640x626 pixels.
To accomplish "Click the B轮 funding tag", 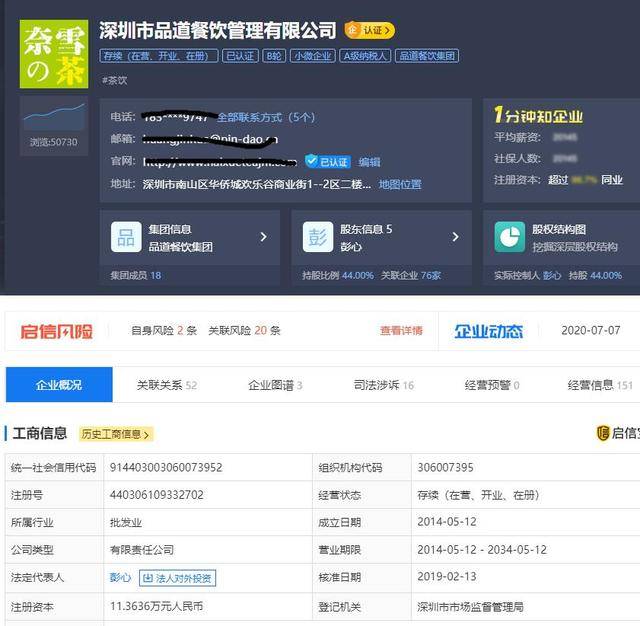I will [x=274, y=56].
